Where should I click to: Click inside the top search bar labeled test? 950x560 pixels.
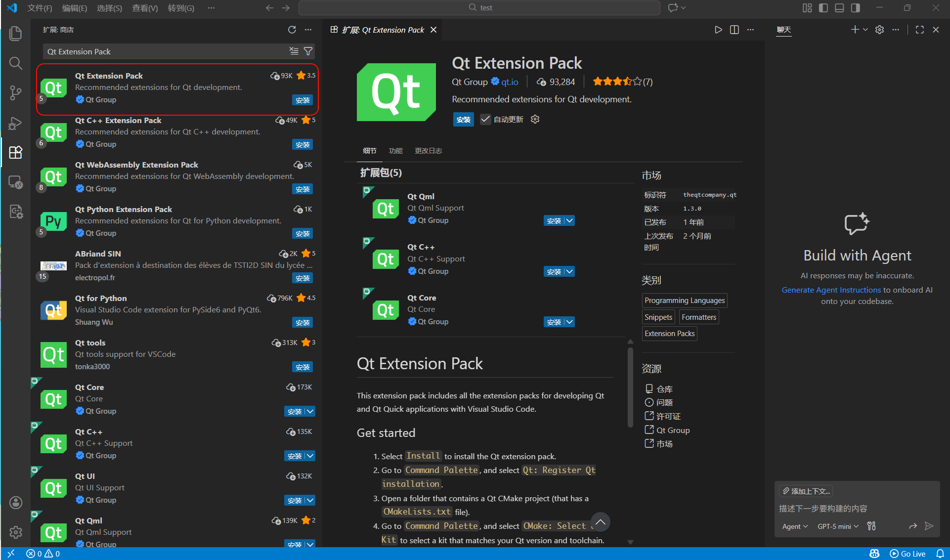479,7
